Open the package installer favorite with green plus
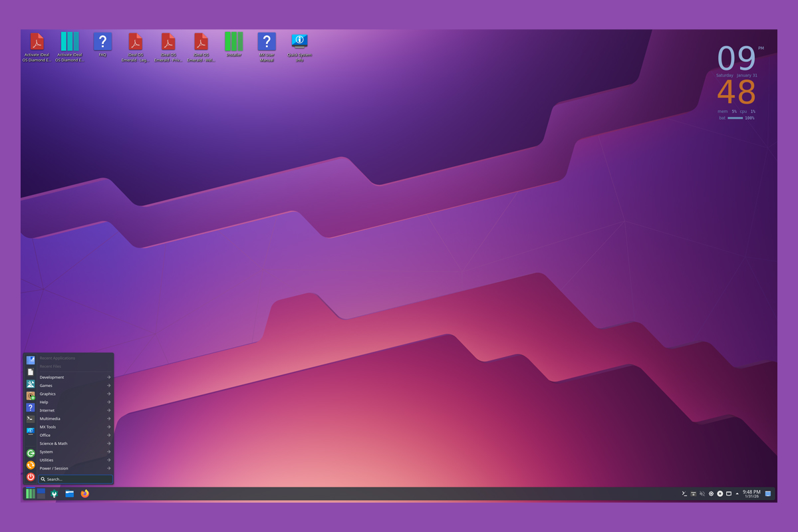 coord(31,396)
